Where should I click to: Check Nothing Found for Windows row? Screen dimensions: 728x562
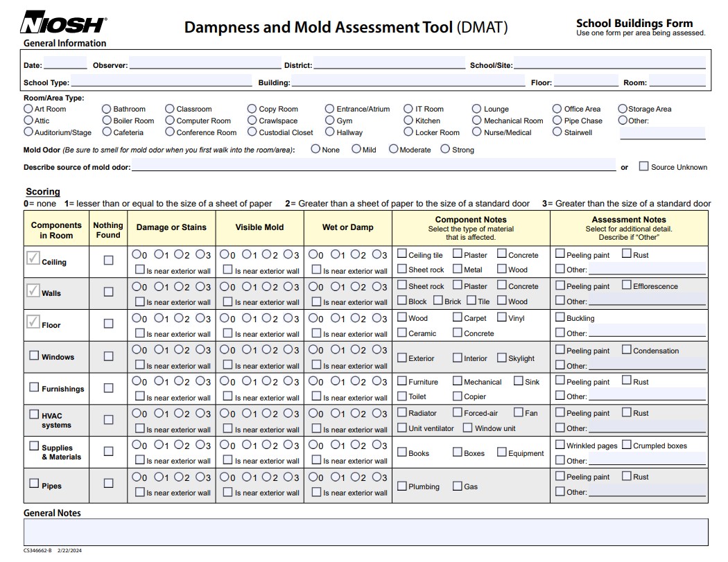pos(108,356)
